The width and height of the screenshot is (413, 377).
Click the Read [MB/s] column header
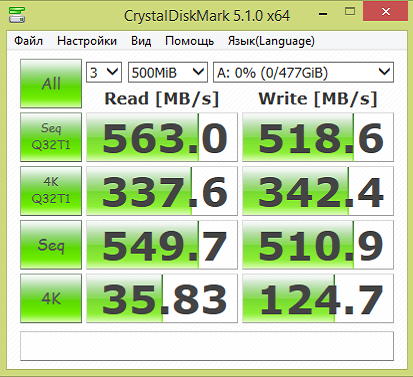coord(162,99)
